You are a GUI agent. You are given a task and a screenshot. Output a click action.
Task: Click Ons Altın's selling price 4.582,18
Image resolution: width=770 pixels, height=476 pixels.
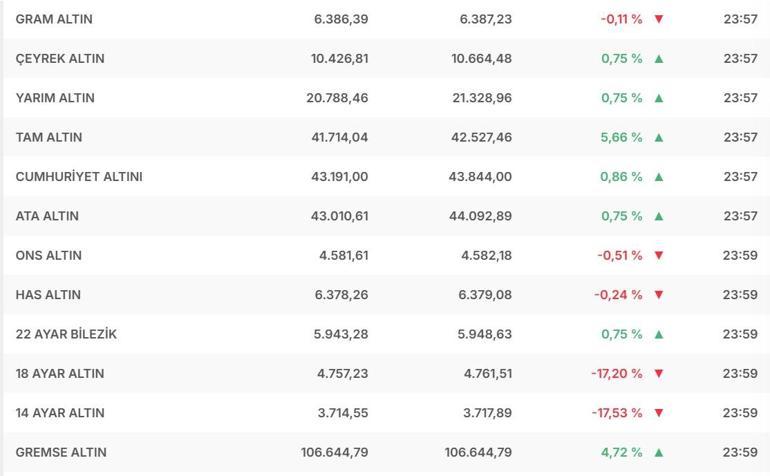click(486, 255)
